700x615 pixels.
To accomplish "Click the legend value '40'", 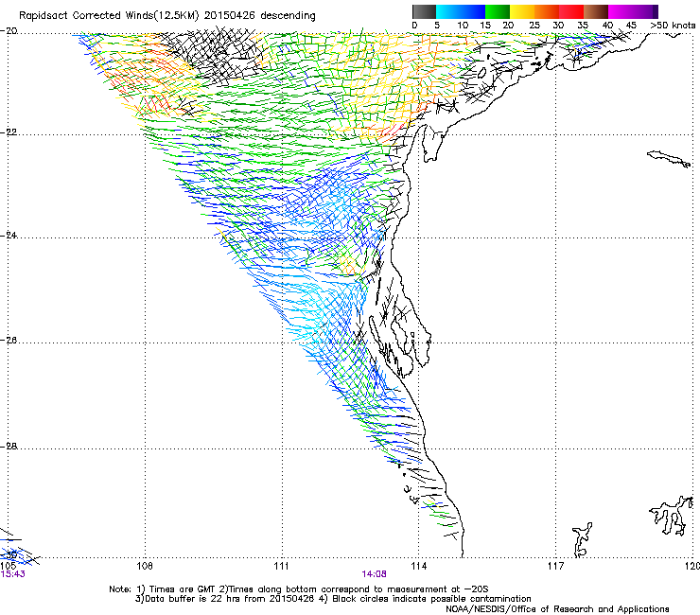I will pos(607,25).
